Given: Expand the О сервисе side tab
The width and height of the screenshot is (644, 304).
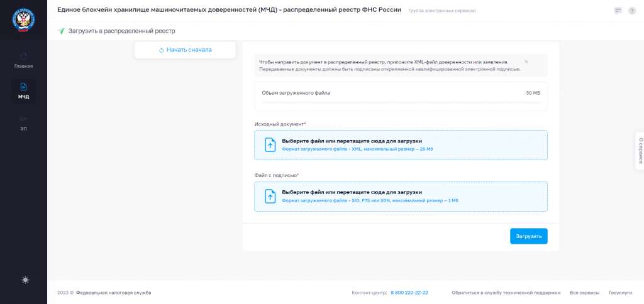Looking at the screenshot, I should click(640, 151).
